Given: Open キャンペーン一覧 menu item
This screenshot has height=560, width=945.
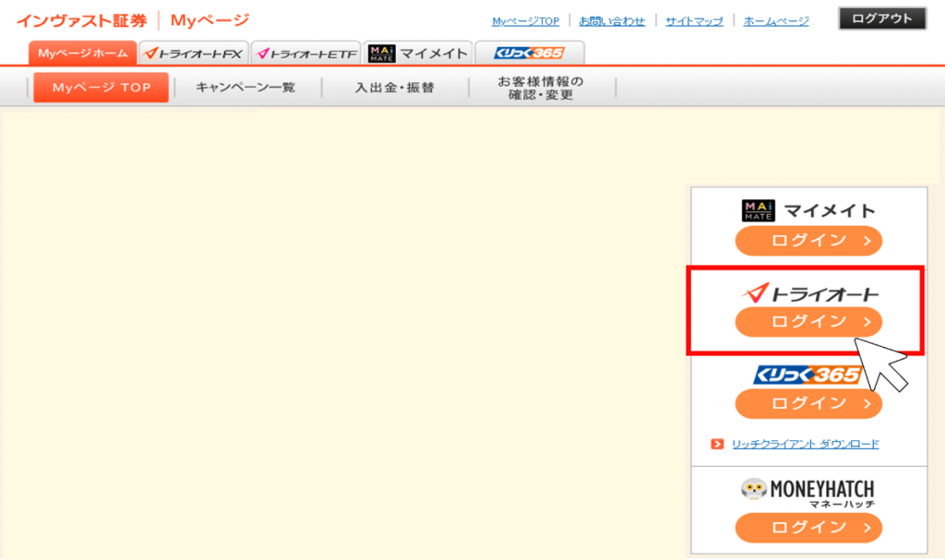Looking at the screenshot, I should click(245, 88).
